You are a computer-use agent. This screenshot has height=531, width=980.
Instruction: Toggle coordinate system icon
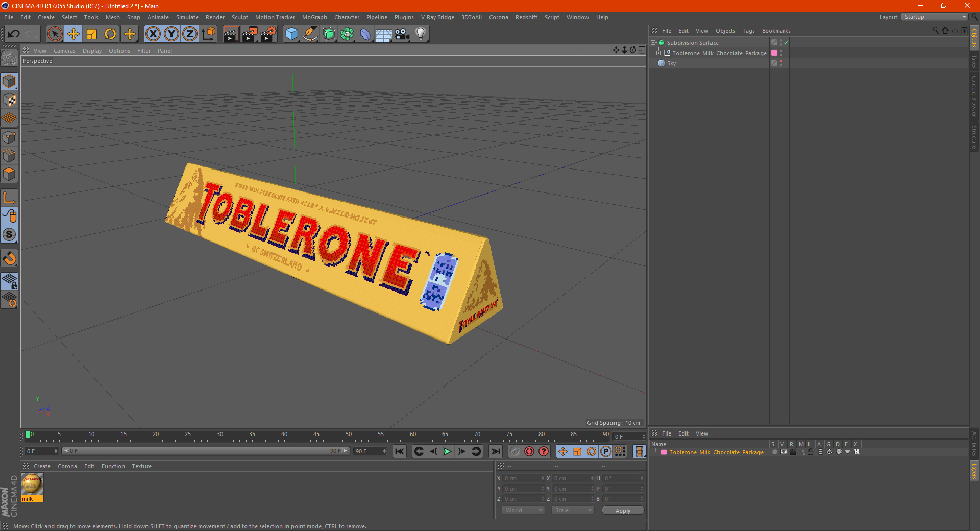pyautogui.click(x=208, y=34)
